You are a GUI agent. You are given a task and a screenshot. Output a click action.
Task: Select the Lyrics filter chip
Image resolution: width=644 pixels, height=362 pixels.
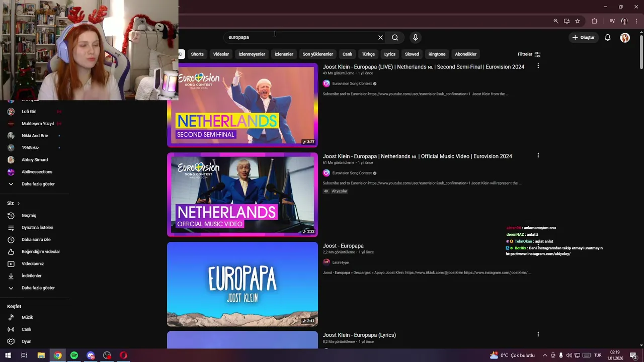tap(390, 54)
